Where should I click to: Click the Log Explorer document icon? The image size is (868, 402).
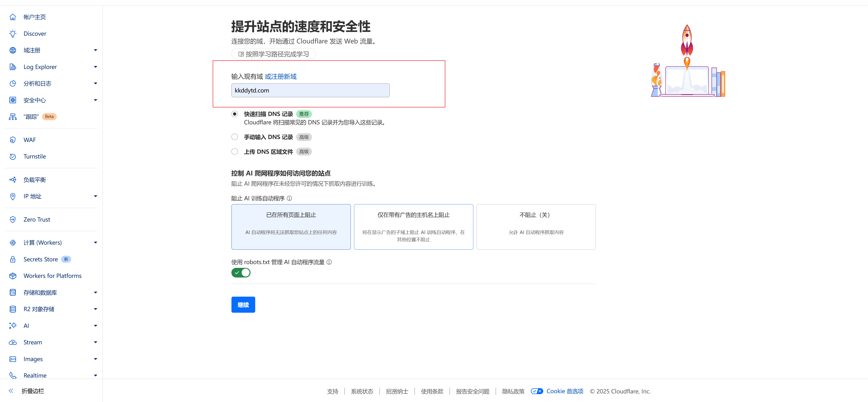click(13, 67)
